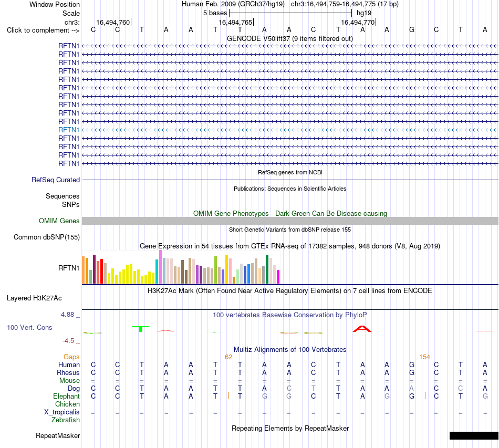Click the dark green bar in GTEx chart
Image resolution: width=499 pixels, height=448 pixels.
pyautogui.click(x=267, y=269)
